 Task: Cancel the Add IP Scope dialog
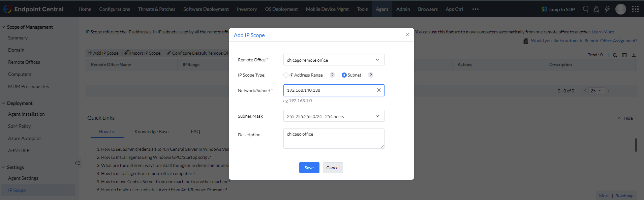coord(333,168)
